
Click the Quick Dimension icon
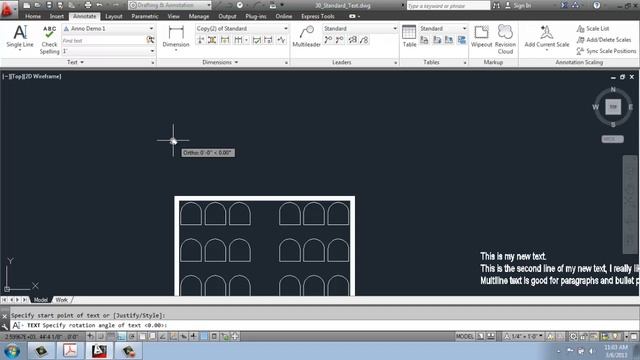[225, 40]
